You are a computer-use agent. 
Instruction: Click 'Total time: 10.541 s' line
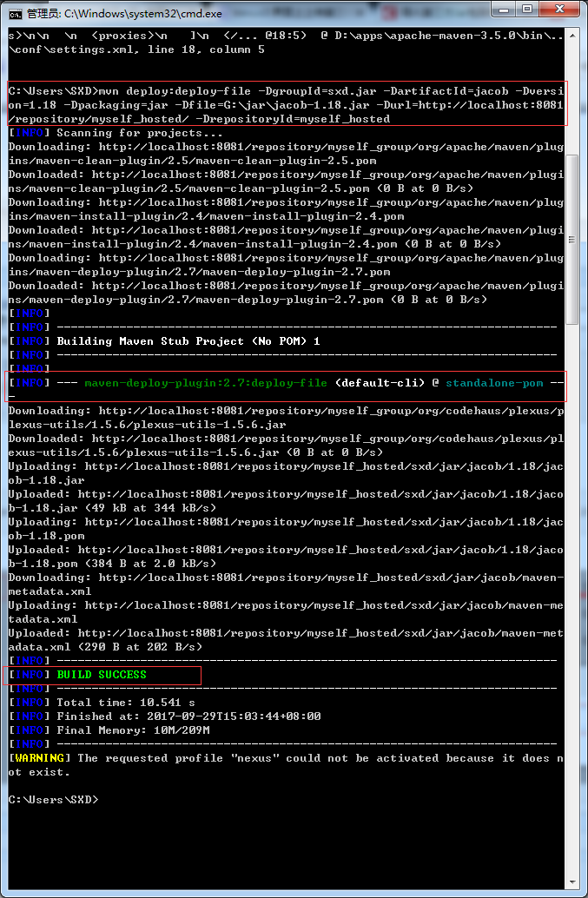tap(126, 703)
